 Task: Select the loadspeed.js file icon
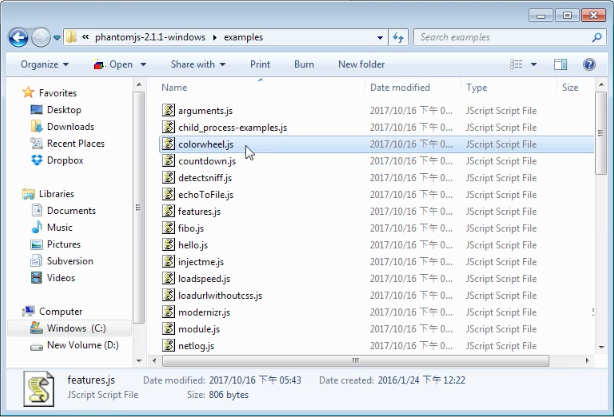(x=168, y=278)
